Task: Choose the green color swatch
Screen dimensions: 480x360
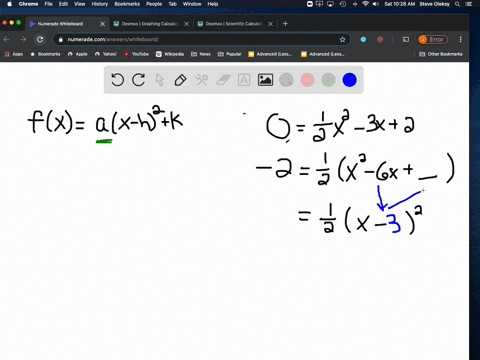Action: [x=328, y=80]
